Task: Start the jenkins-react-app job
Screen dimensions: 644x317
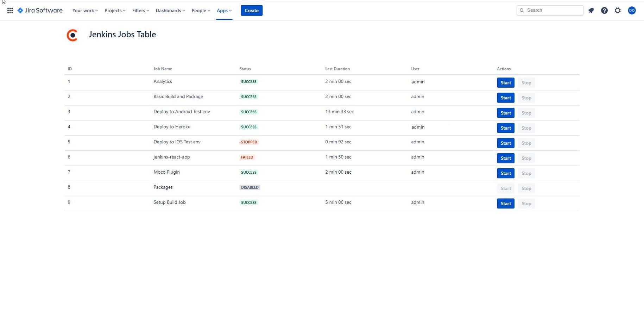Action: click(506, 158)
